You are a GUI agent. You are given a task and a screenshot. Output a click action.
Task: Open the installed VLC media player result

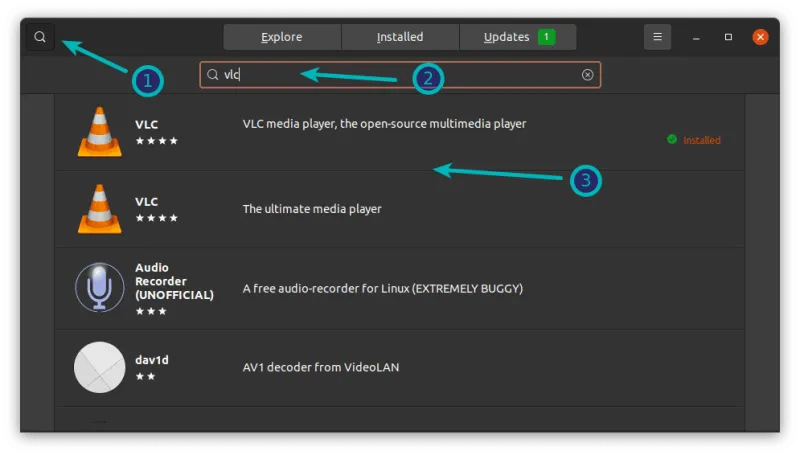click(x=384, y=124)
